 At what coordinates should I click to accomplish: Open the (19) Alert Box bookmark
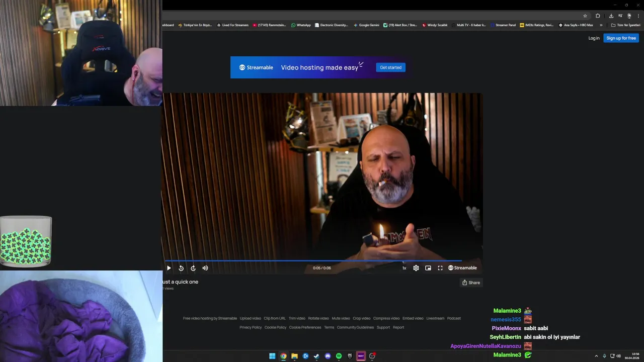[x=400, y=25]
